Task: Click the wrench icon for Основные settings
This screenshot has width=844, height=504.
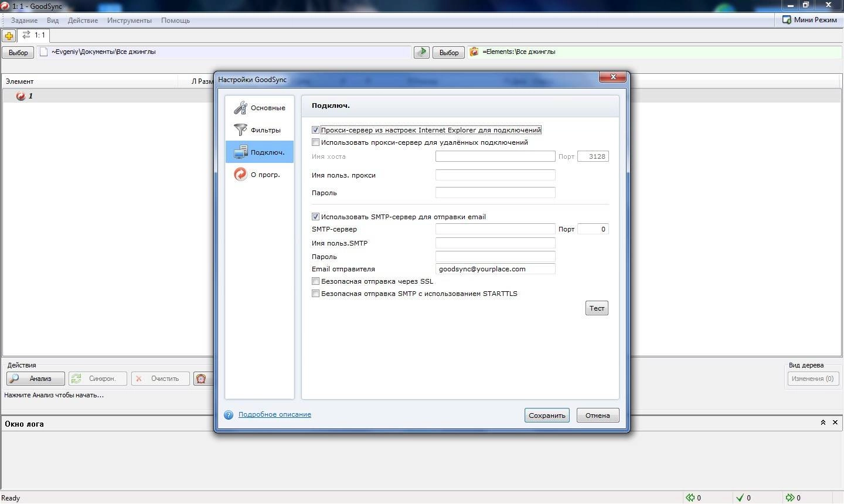Action: click(240, 108)
